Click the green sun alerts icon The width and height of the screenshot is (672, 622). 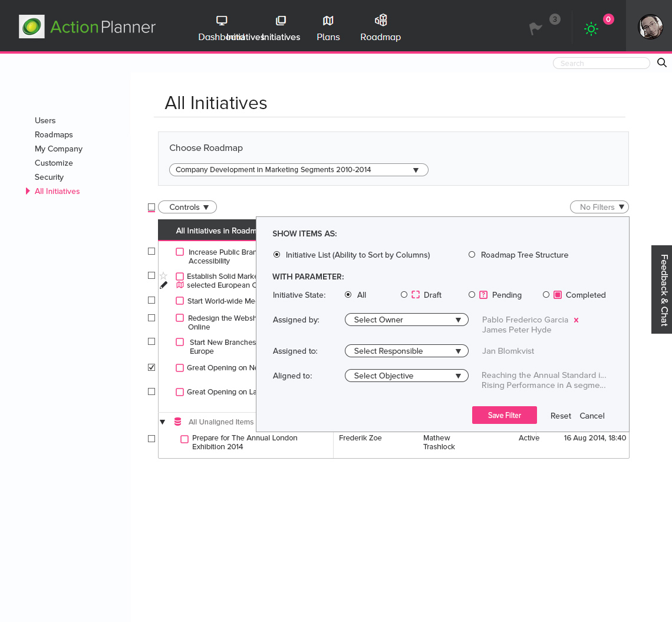click(x=591, y=29)
